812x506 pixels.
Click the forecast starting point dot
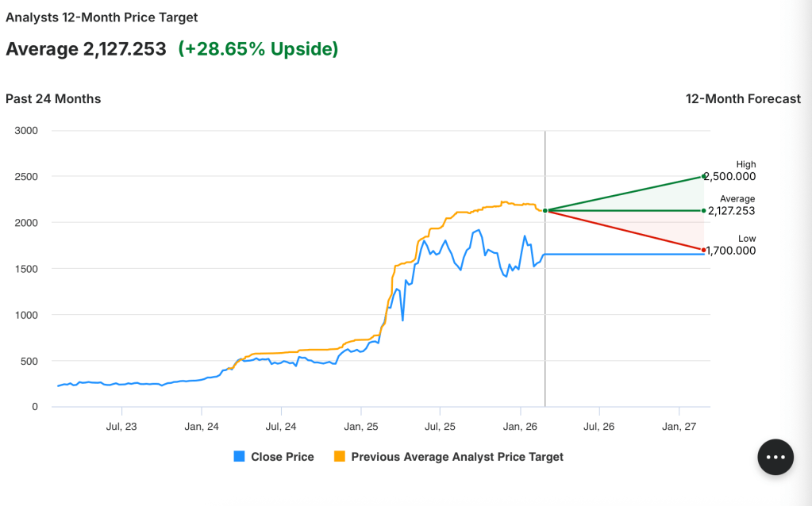[x=545, y=210]
